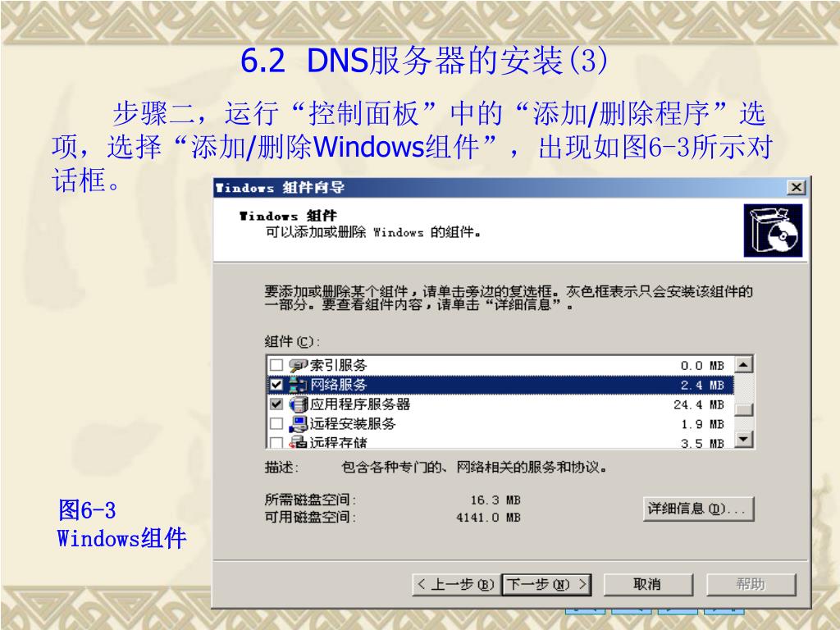
Task: Click the 远程存储 storage icon
Action: tap(298, 442)
